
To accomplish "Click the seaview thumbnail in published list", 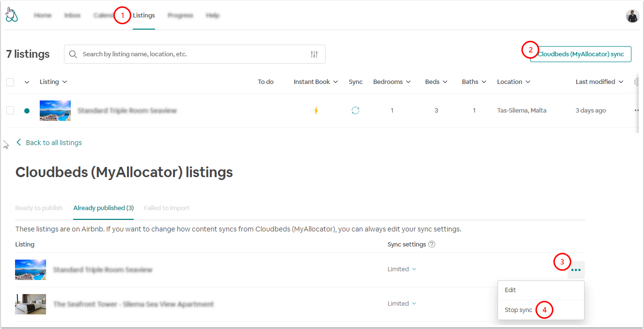I will click(31, 270).
